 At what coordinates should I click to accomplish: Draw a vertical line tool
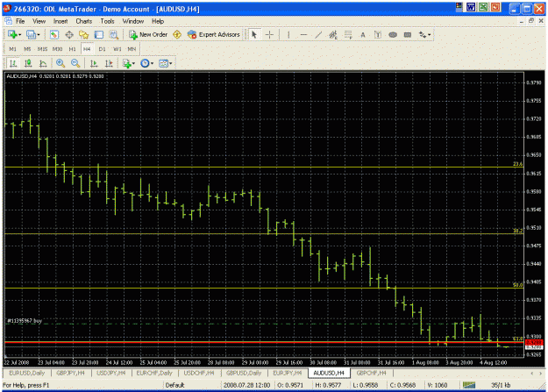tap(288, 34)
